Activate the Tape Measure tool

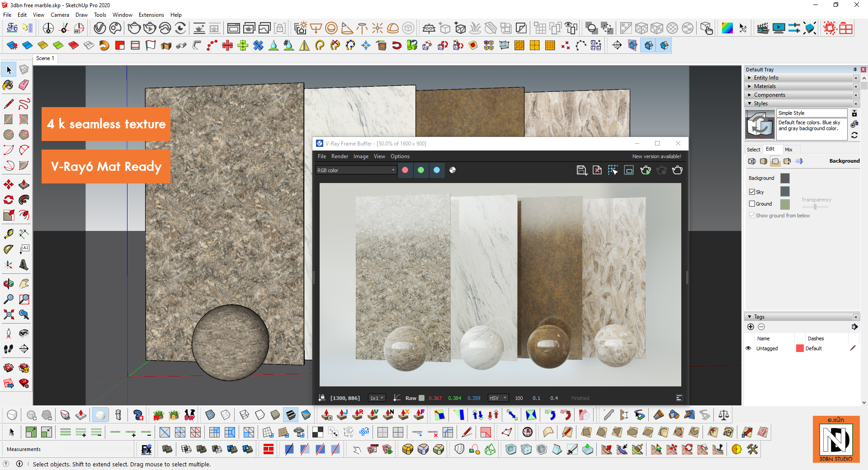point(9,234)
